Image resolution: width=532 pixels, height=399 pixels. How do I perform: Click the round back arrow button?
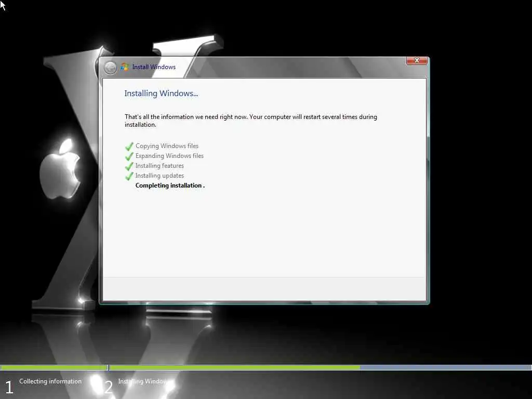110,68
